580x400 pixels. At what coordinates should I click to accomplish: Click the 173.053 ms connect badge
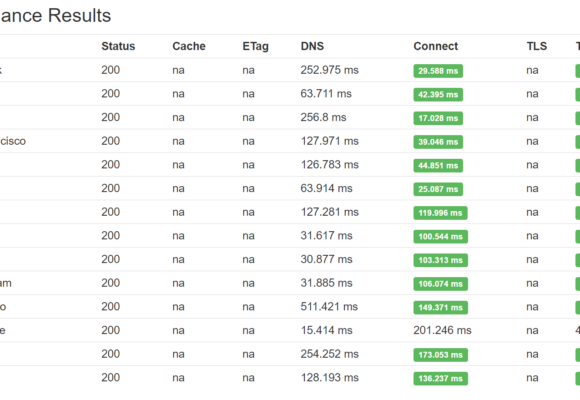point(441,355)
